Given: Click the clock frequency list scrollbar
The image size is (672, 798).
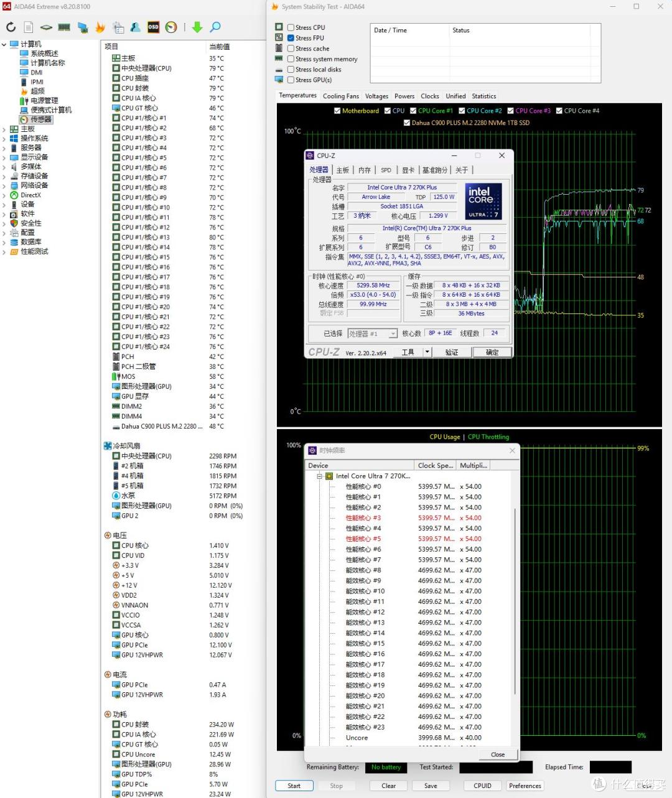Looking at the screenshot, I should tap(515, 600).
